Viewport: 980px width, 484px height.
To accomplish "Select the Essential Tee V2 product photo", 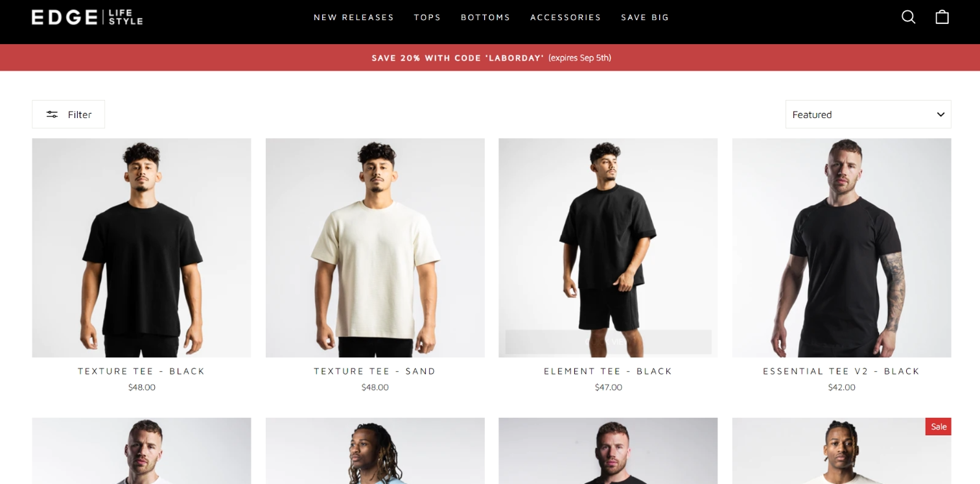I will click(841, 248).
